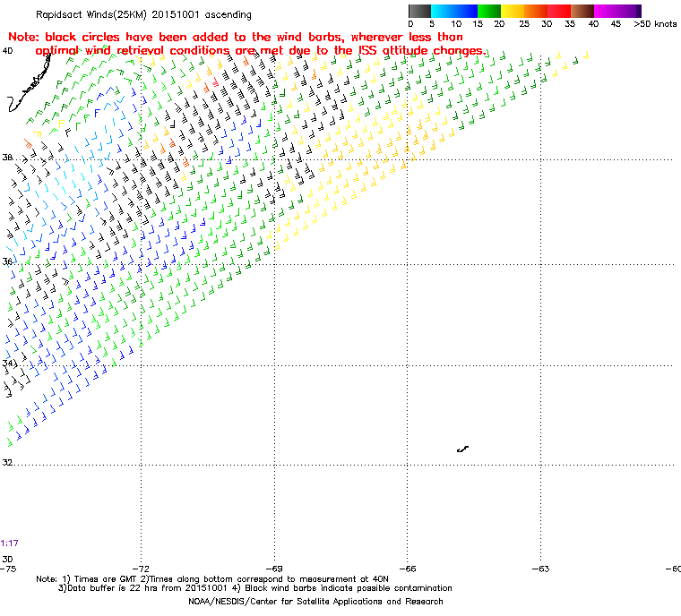Click the latitude label '32'
The height and width of the screenshot is (616, 681).
(x=7, y=462)
